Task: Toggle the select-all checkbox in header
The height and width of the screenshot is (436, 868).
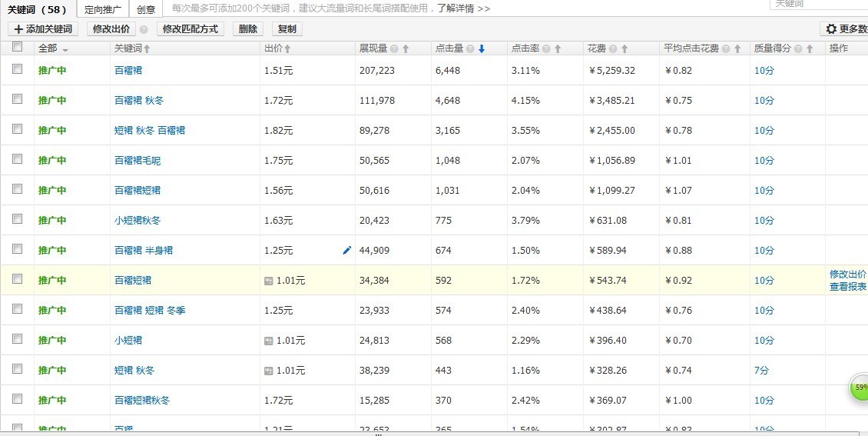Action: (17, 47)
